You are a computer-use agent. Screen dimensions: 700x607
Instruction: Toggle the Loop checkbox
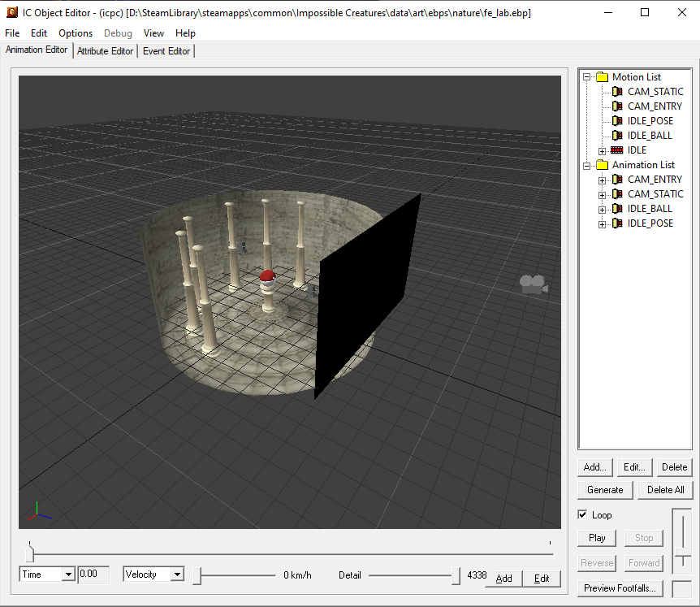click(x=582, y=514)
